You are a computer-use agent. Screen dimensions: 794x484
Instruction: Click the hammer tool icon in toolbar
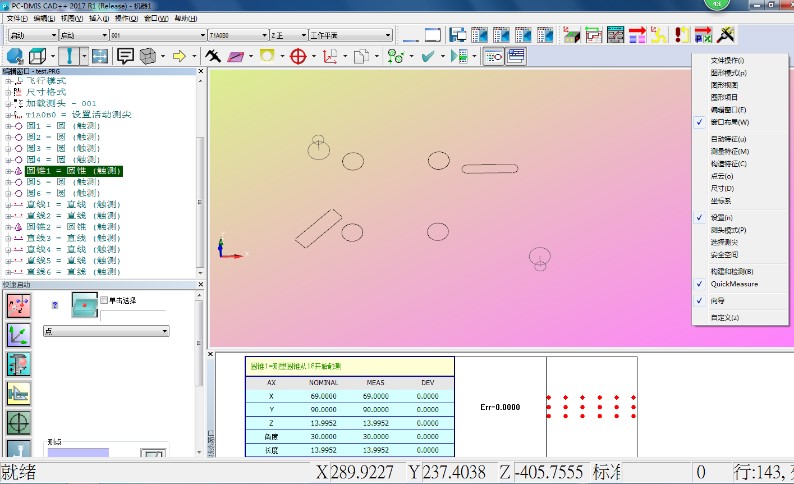213,56
